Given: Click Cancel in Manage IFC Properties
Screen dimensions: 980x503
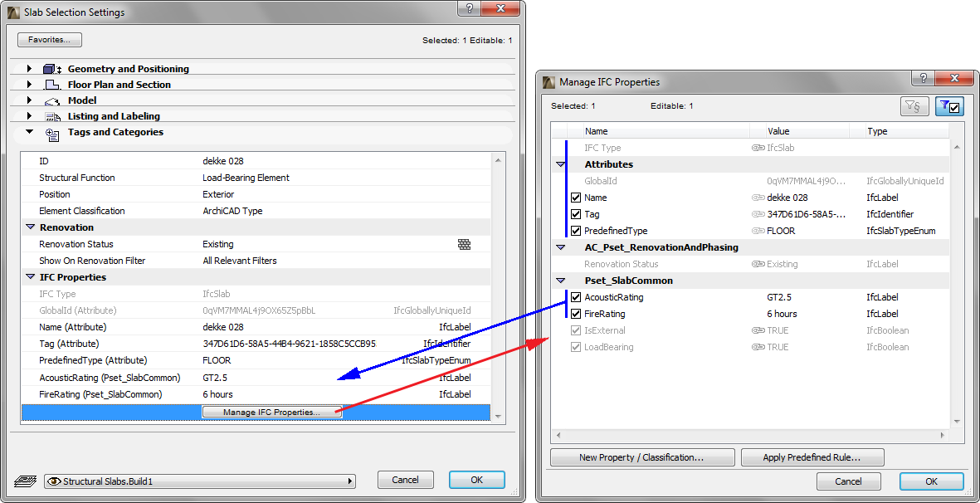Looking at the screenshot, I should point(849,481).
